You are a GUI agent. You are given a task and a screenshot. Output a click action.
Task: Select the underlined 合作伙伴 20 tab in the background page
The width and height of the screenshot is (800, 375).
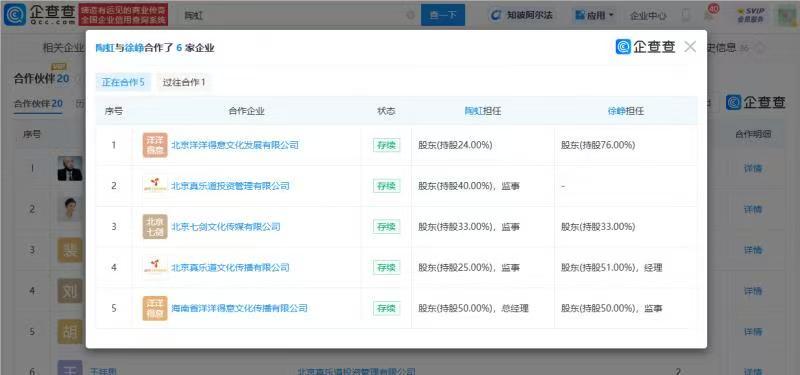(x=38, y=104)
